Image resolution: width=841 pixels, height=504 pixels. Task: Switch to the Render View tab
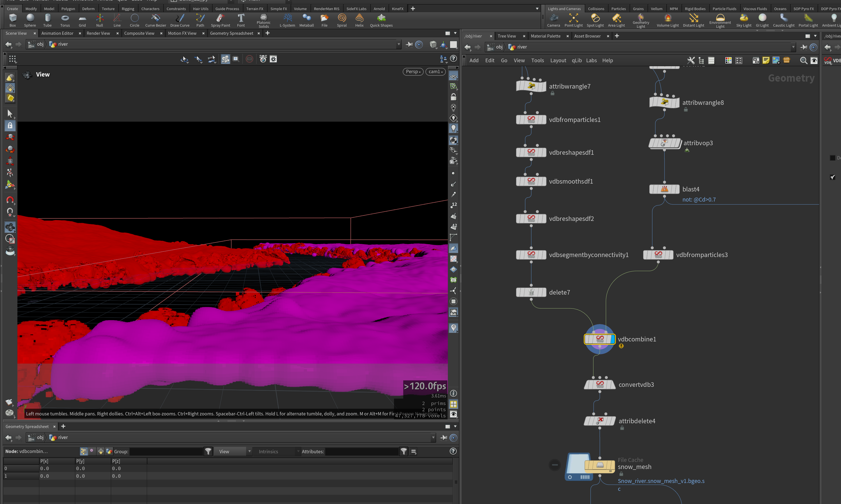coord(98,33)
